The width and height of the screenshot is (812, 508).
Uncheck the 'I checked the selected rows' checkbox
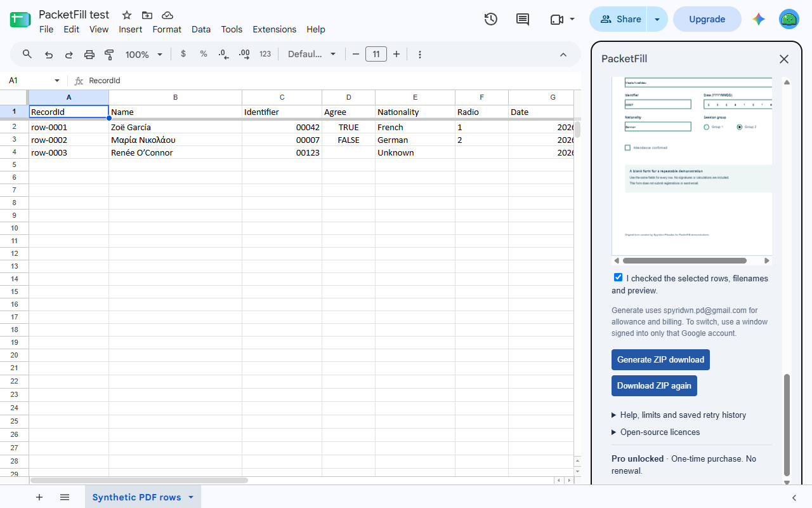[x=619, y=277]
